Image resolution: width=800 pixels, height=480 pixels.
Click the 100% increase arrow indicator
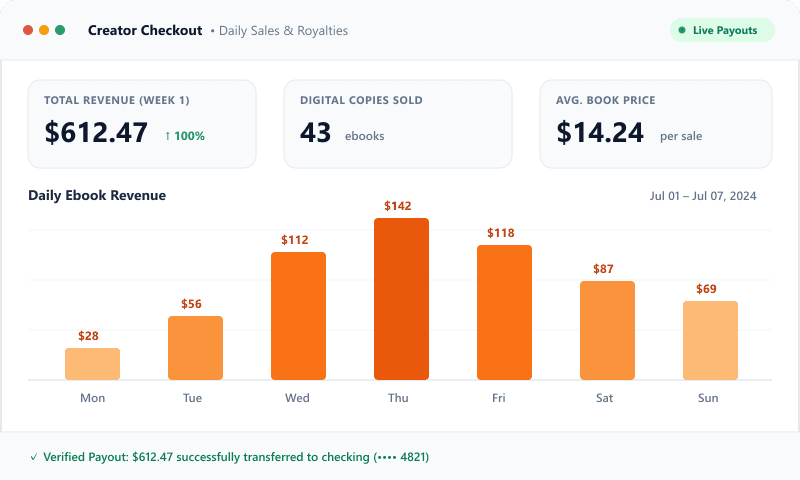pyautogui.click(x=185, y=136)
